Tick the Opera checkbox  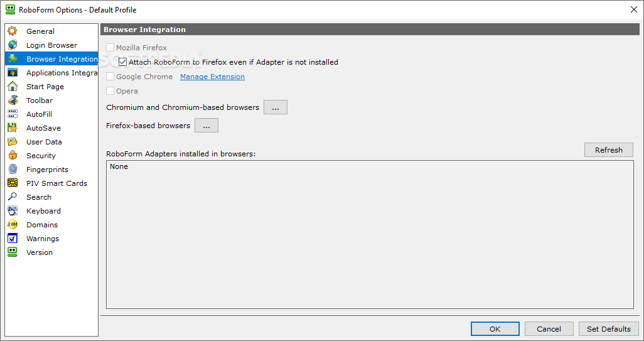point(110,91)
